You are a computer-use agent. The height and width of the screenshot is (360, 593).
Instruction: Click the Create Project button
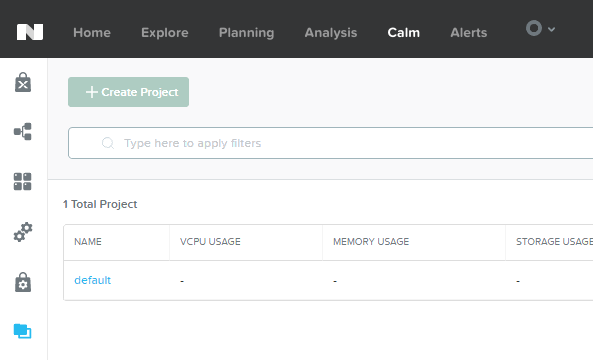click(129, 92)
